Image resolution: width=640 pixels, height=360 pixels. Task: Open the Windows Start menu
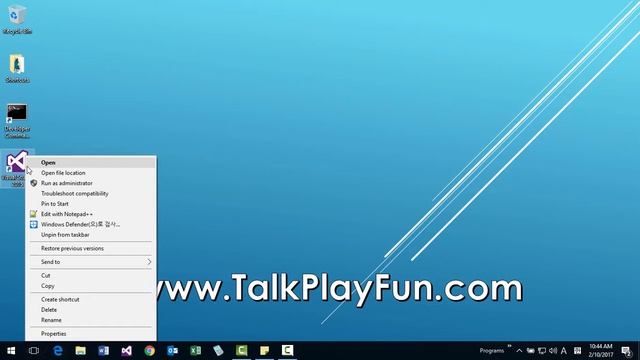pyautogui.click(x=11, y=351)
